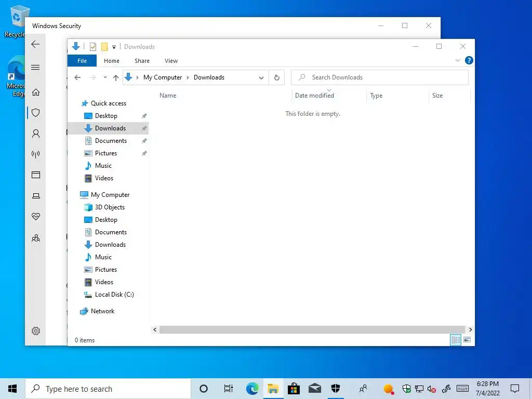Open Pictures under Quick access

(105, 153)
